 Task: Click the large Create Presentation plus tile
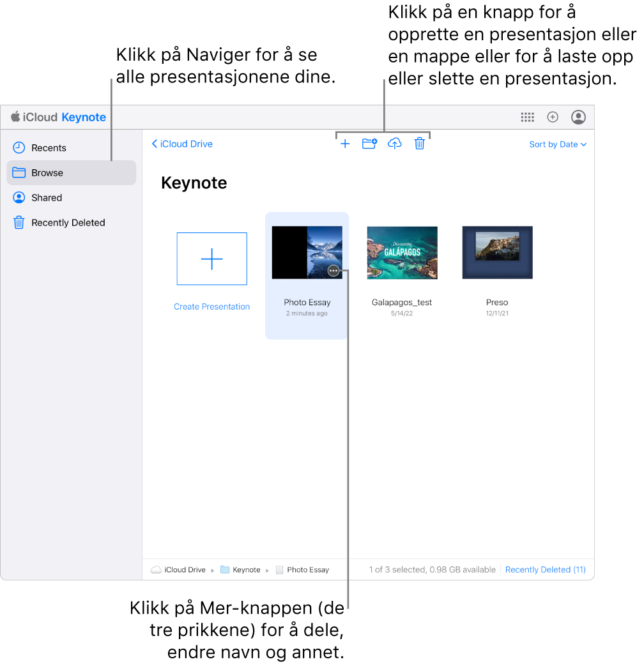tap(211, 259)
